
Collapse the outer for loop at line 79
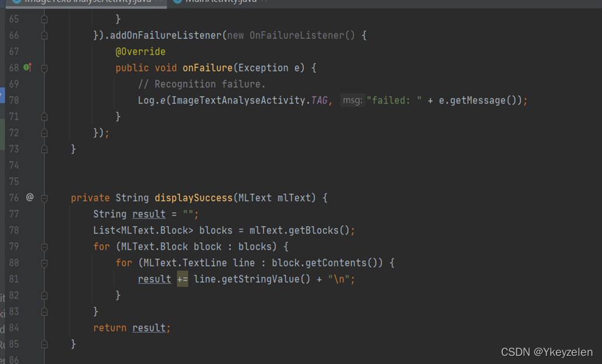click(44, 247)
